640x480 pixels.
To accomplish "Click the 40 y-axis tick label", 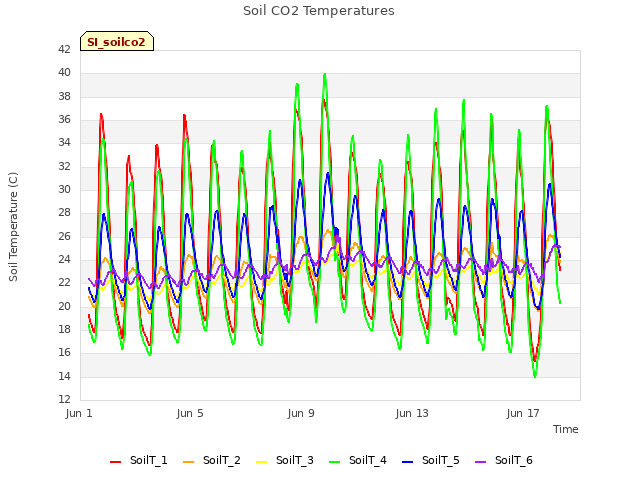I will [64, 73].
